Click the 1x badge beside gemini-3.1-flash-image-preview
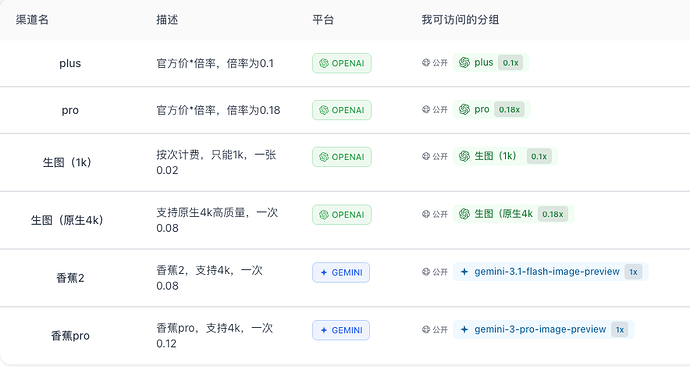Image resolution: width=690 pixels, height=369 pixels. [x=633, y=272]
